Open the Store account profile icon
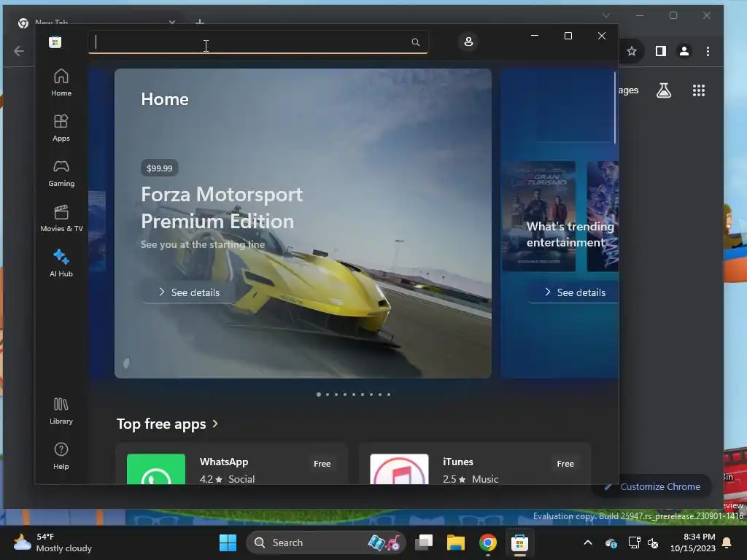The image size is (747, 560). tap(468, 42)
